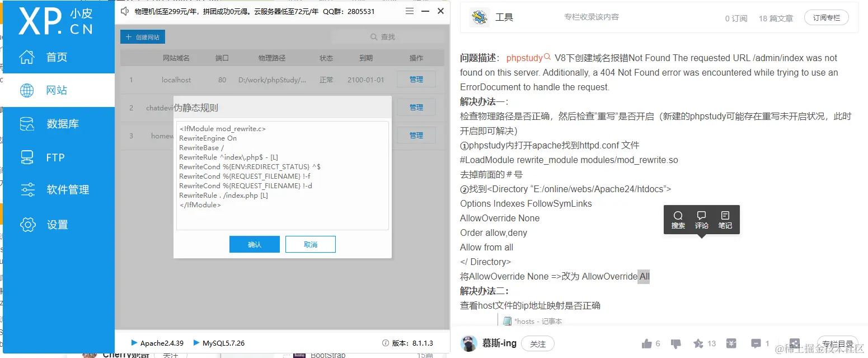The height and width of the screenshot is (358, 868).
Task: Click the search icon after phpstudy keyword
Action: pyautogui.click(x=547, y=57)
